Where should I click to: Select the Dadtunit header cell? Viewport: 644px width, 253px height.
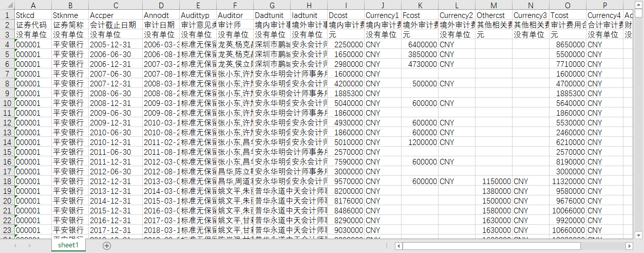pos(272,15)
